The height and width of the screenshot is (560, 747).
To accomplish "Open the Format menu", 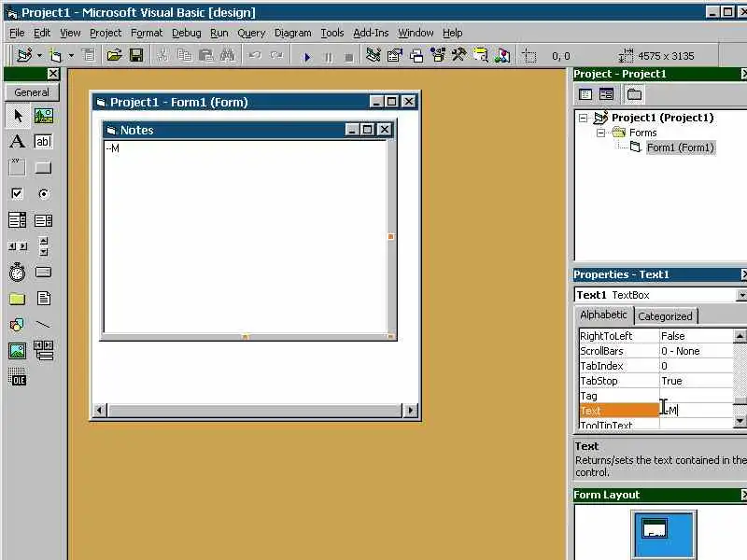I will pos(147,33).
